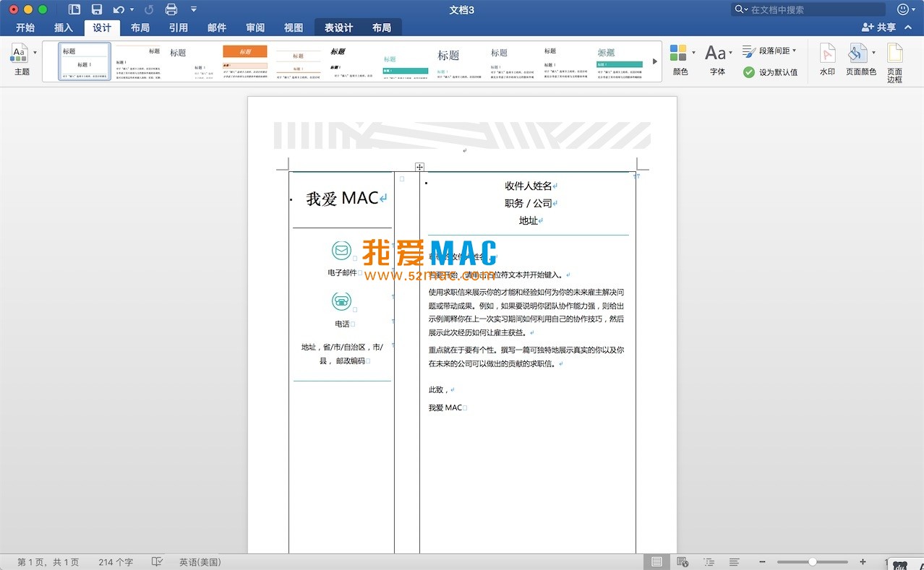Screen dimensions: 924x570
Task: Click the word count 214 个字
Action: click(x=116, y=562)
